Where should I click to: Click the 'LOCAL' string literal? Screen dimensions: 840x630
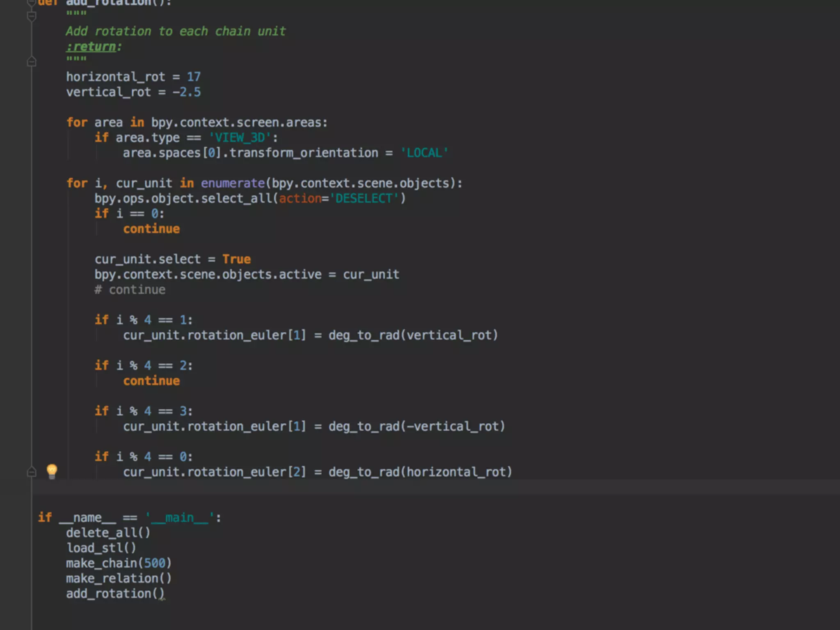click(424, 153)
